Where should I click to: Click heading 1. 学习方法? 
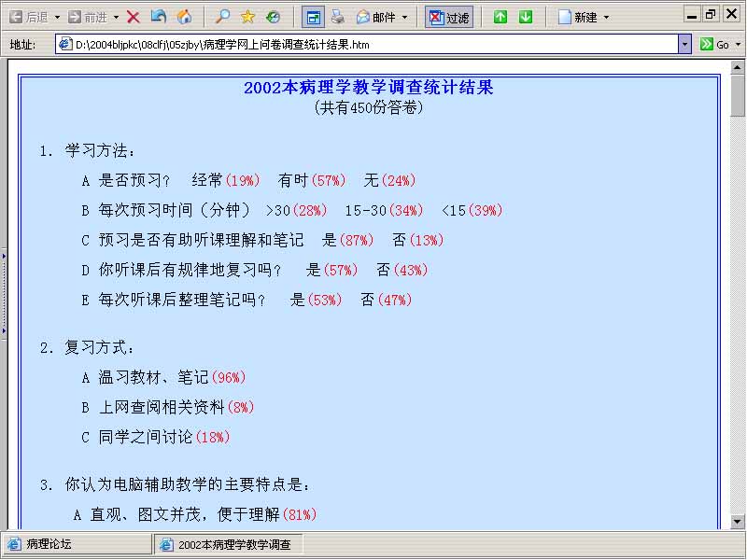[x=87, y=151]
